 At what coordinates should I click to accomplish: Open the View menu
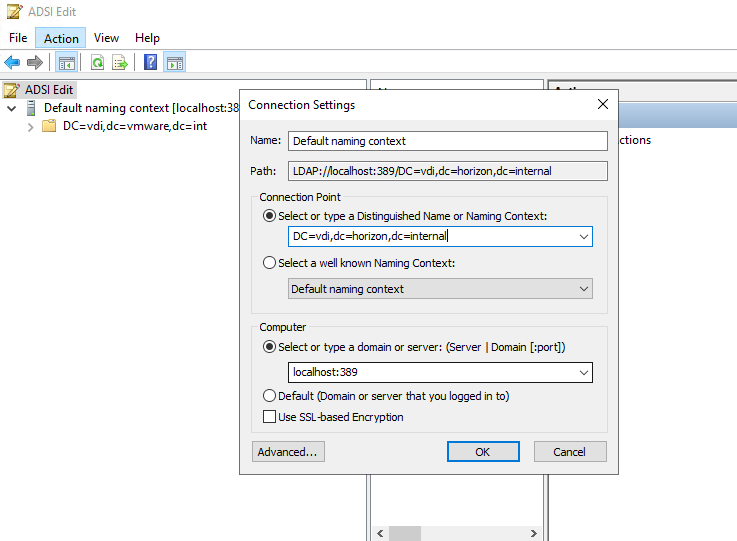pos(106,38)
